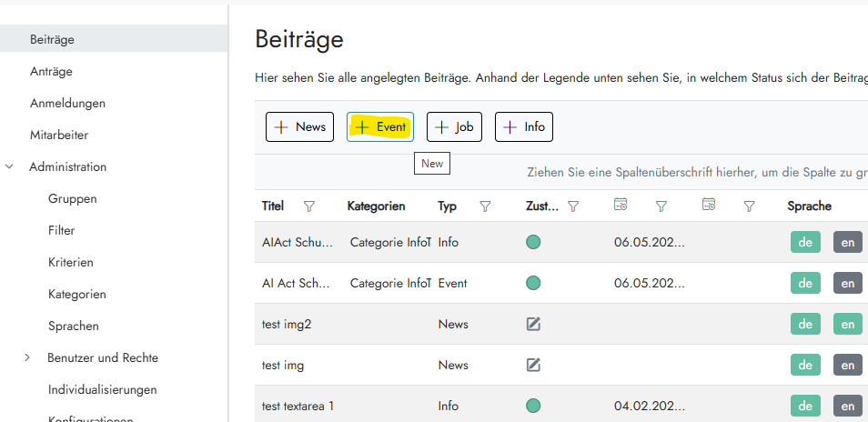
Task: Create a new Job with + Job button
Action: pyautogui.click(x=454, y=126)
